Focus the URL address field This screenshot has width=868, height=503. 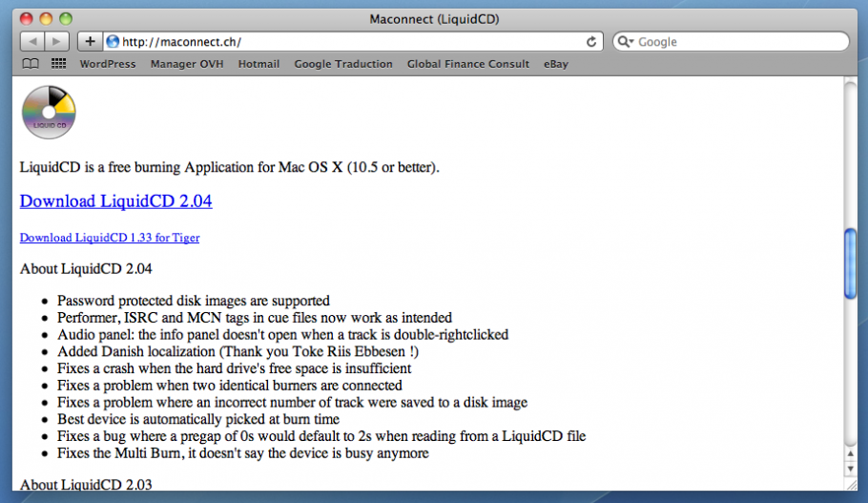pos(352,42)
